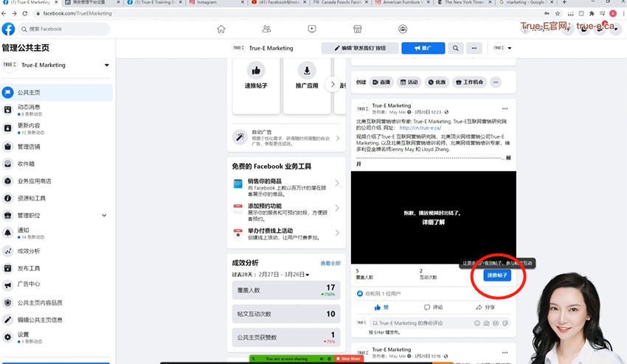
Task: Like the post with the 赞 button
Action: click(x=381, y=307)
